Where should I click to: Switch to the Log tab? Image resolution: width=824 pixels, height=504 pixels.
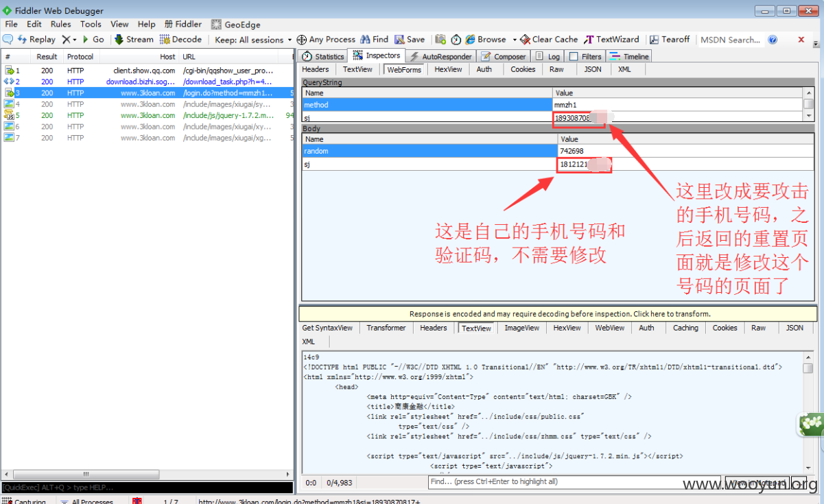[548, 56]
